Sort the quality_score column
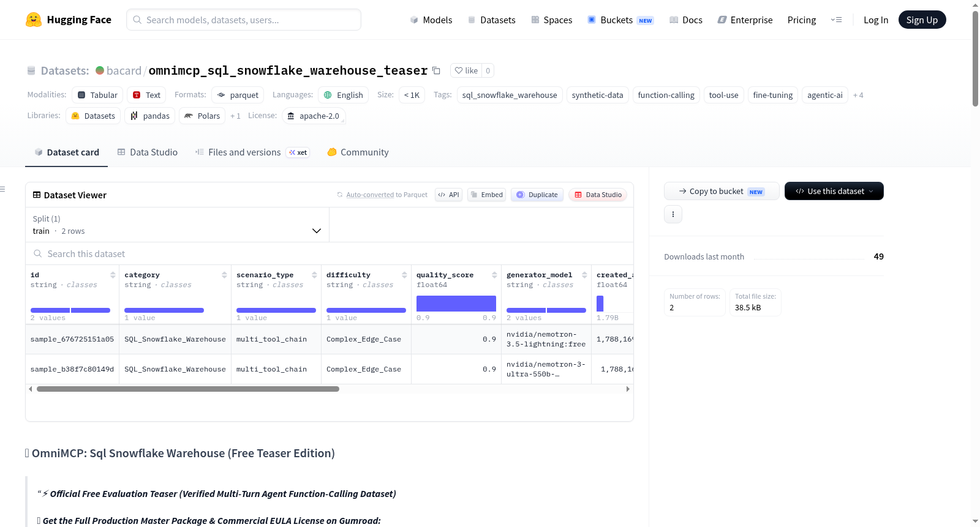 494,275
